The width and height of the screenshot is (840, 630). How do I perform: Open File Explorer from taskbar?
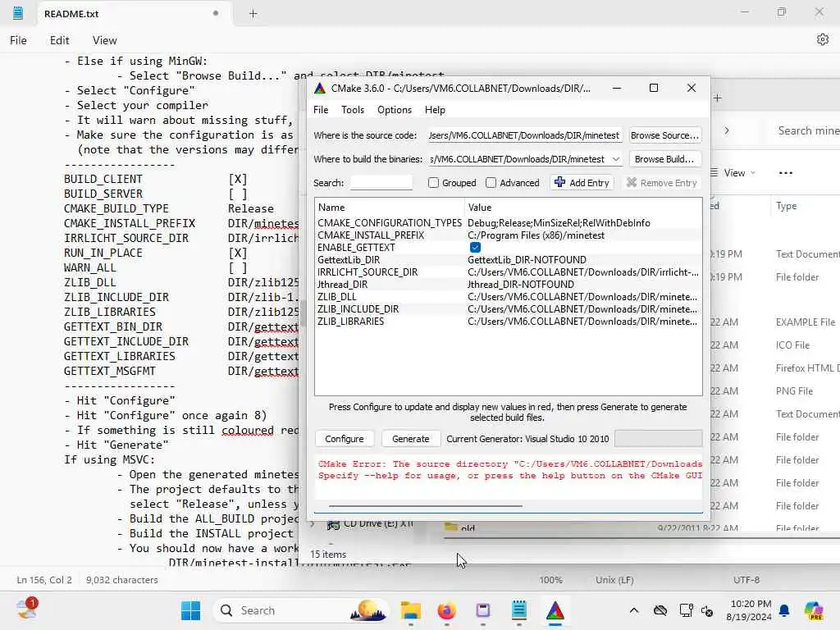click(x=411, y=610)
